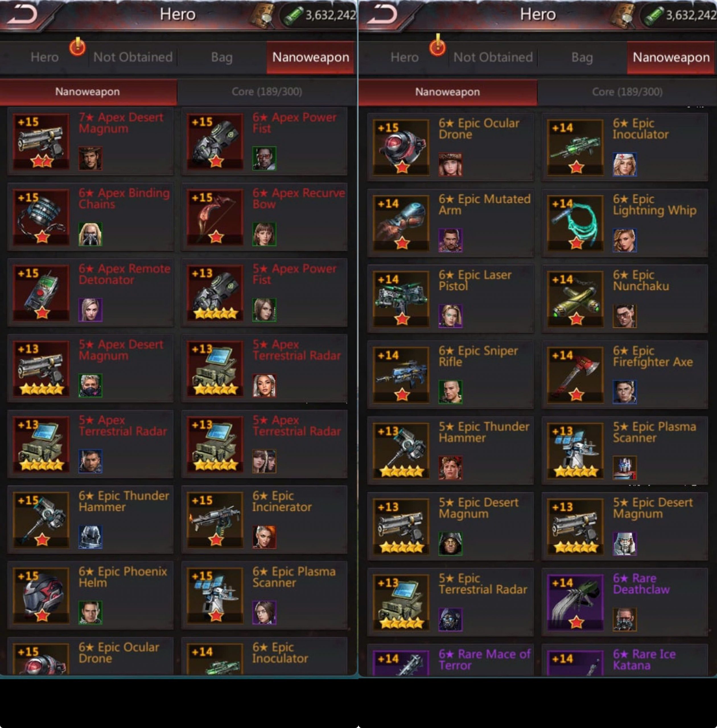717x728 pixels.
Task: Click the 6★ Epic Sniper Rifle name label
Action: tap(478, 356)
